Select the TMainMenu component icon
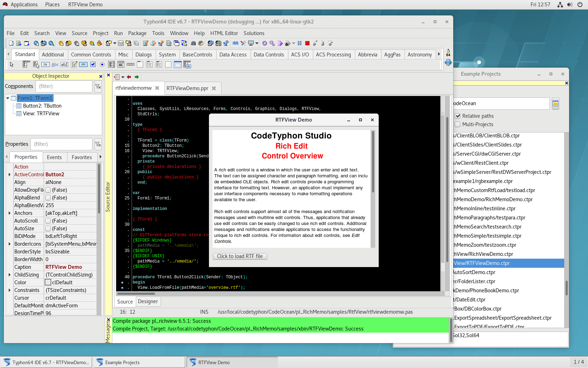Viewport: 588px width, 368px height. [x=26, y=64]
